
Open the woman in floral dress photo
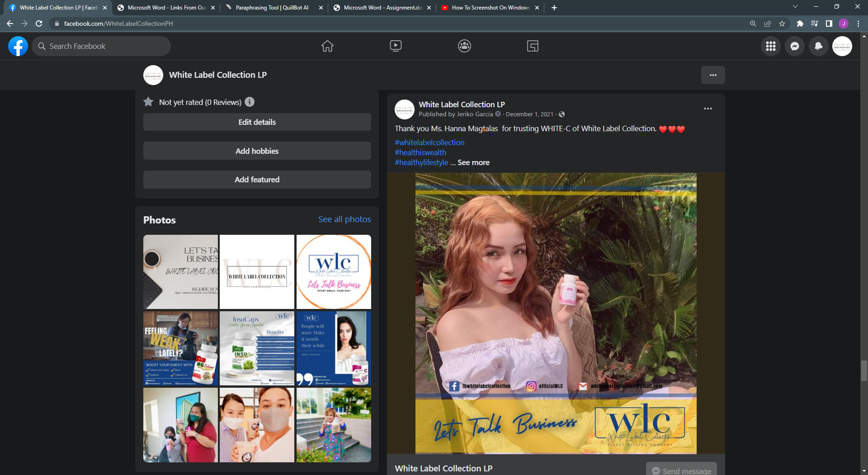coord(334,425)
